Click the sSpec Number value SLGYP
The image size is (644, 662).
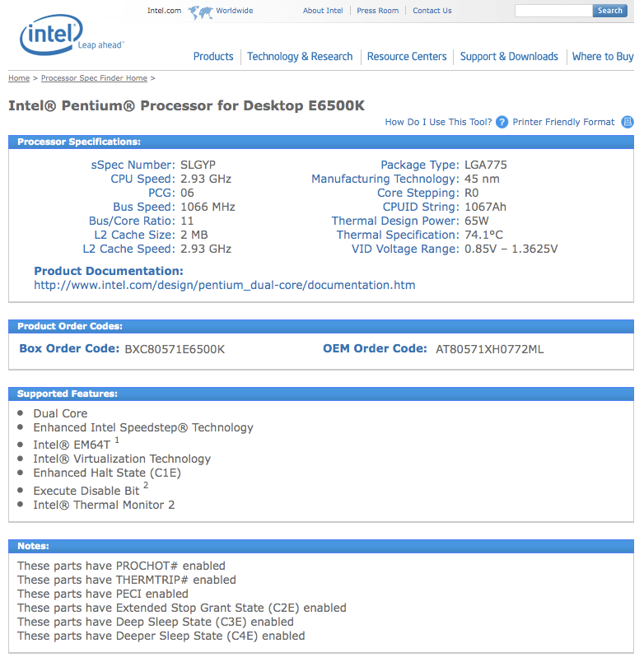(x=198, y=165)
